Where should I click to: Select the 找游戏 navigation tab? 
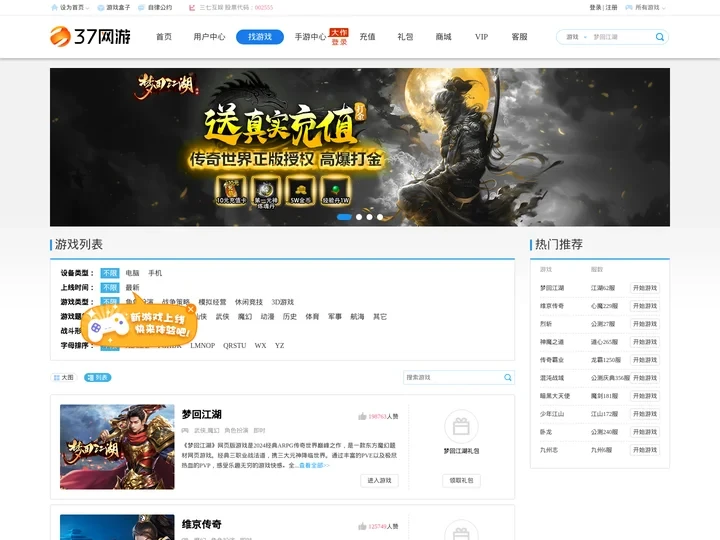(260, 37)
